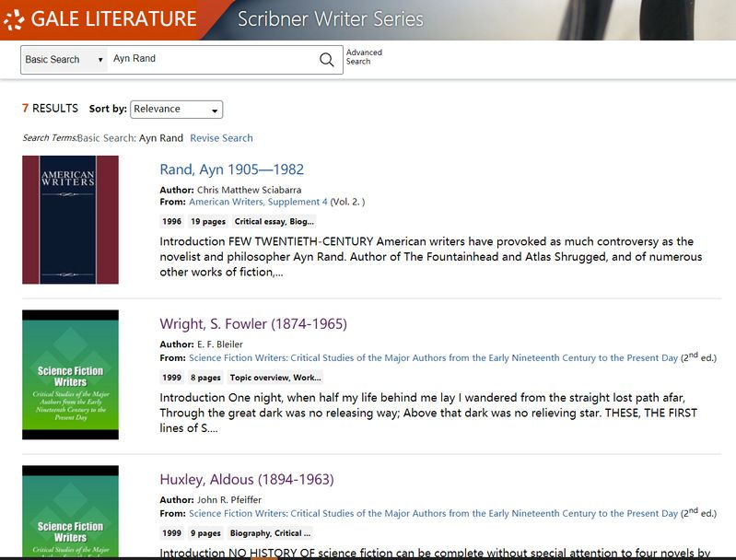Screen dimensions: 736x560
Task: Open Science Fiction Writers source under Huxley entry
Action: (433, 514)
